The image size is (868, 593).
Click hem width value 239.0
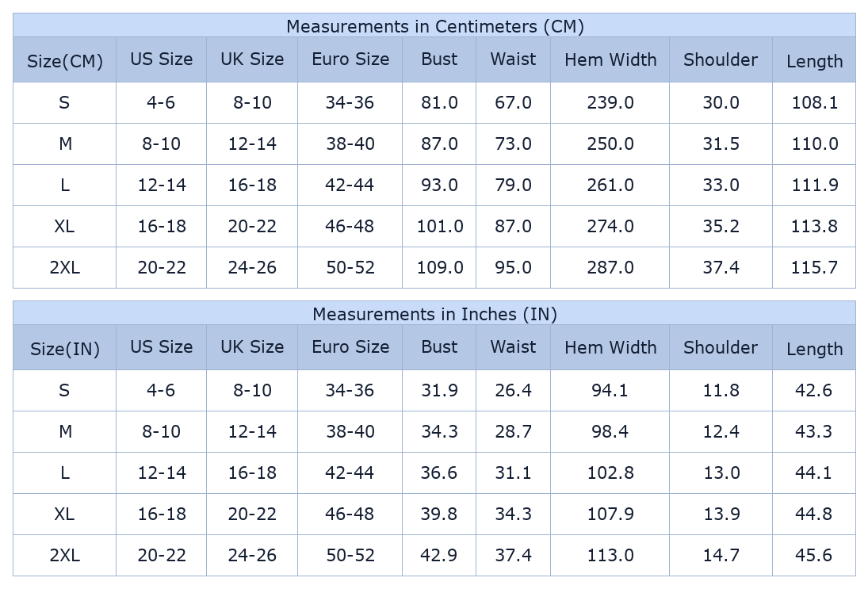(610, 103)
